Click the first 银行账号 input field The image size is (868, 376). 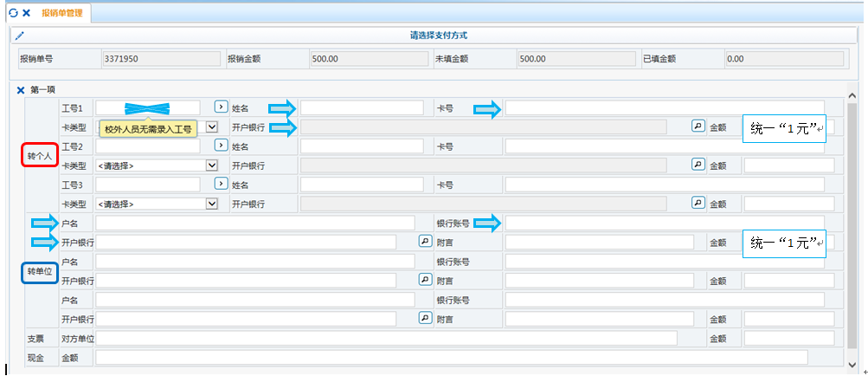[670, 223]
